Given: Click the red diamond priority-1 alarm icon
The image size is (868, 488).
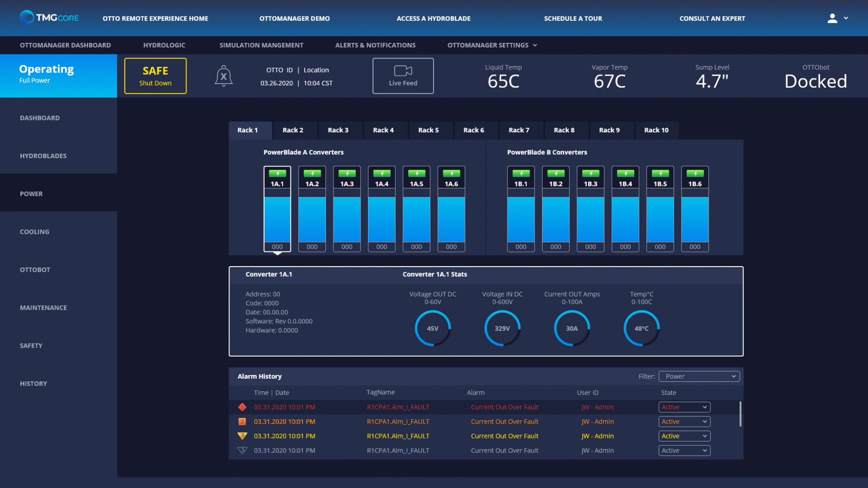Looking at the screenshot, I should click(x=242, y=407).
